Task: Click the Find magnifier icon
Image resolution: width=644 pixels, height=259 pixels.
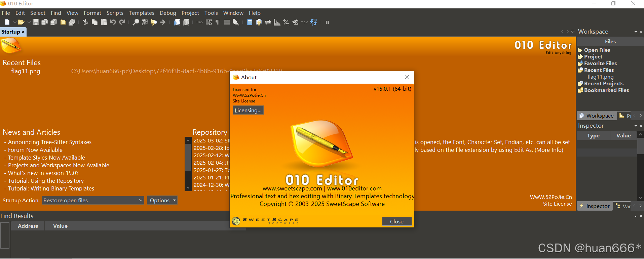Action: coord(136,22)
